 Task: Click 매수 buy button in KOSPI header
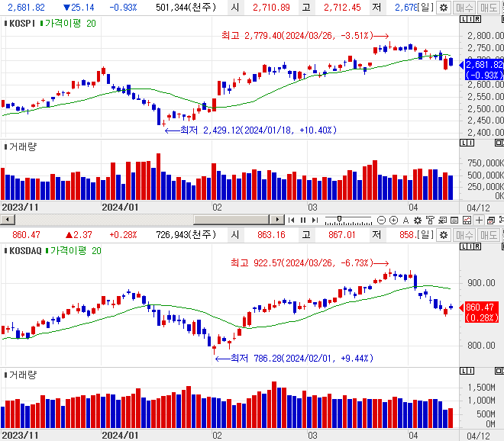(x=464, y=8)
